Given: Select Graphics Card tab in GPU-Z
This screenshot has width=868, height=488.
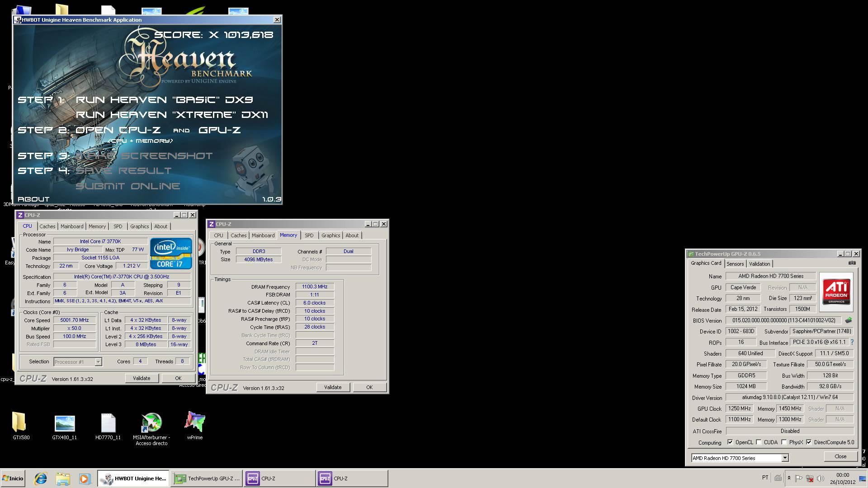Looking at the screenshot, I should pyautogui.click(x=706, y=263).
